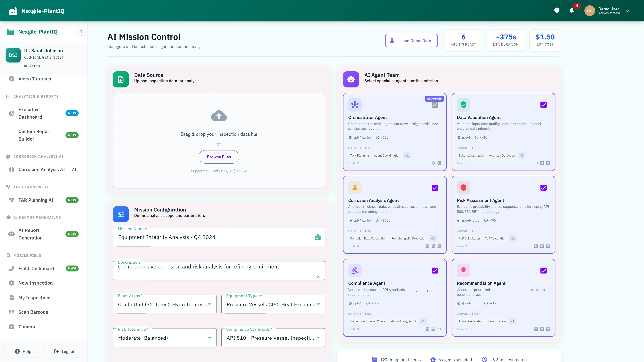Screen dimensions: 644x362
Task: Toggle the Corrosion Analysis Agent checkbox
Action: [x=435, y=188]
